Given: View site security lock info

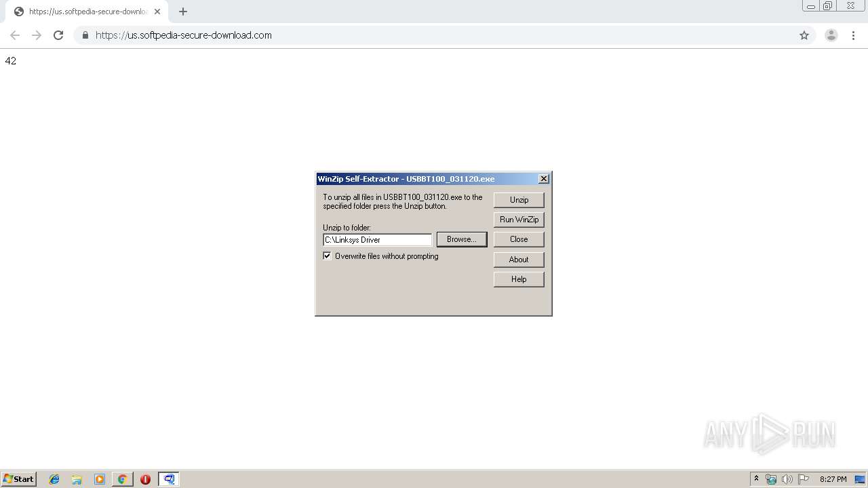Looking at the screenshot, I should click(x=85, y=35).
